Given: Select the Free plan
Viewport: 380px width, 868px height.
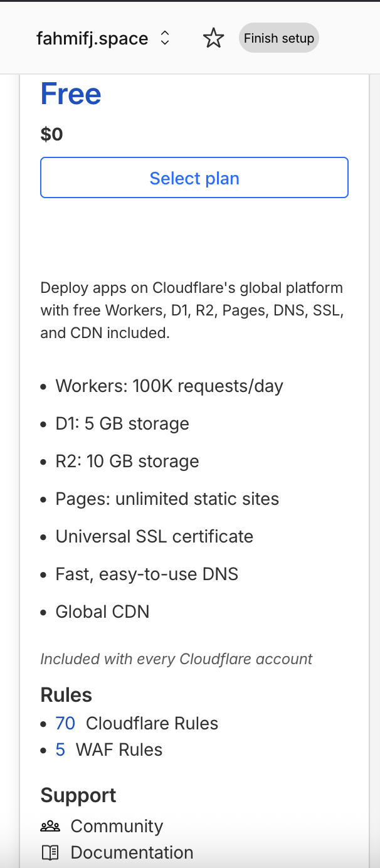Looking at the screenshot, I should click(194, 178).
